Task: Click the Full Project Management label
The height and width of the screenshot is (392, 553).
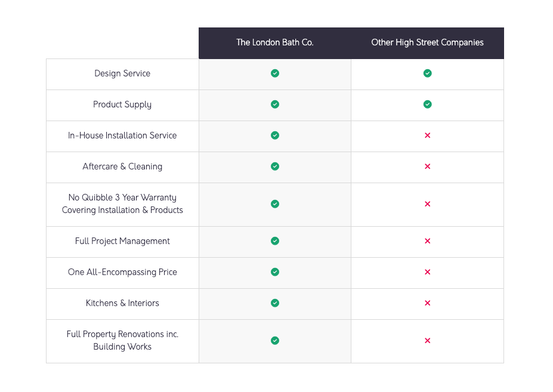Action: coord(122,241)
